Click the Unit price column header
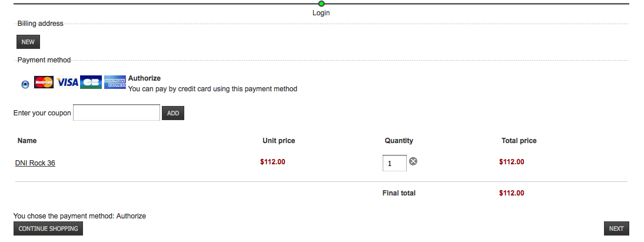 pyautogui.click(x=278, y=141)
